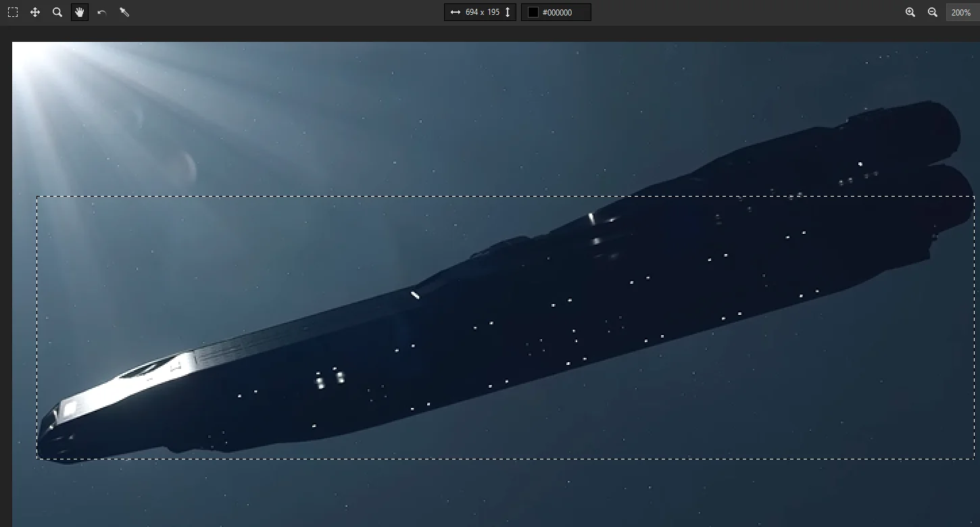Click the selection marquee's top-right corner
Viewport: 980px width, 527px height.
point(973,197)
